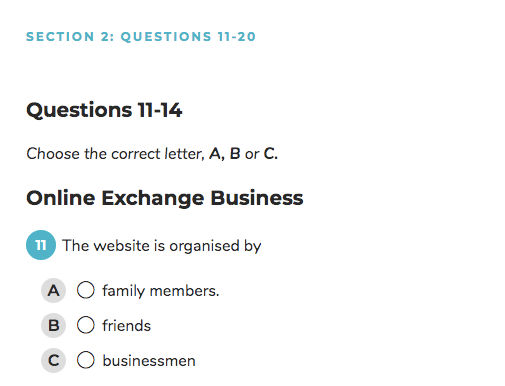505x386 pixels.
Task: Click the 'Online Exchange Business' heading
Action: coord(165,198)
